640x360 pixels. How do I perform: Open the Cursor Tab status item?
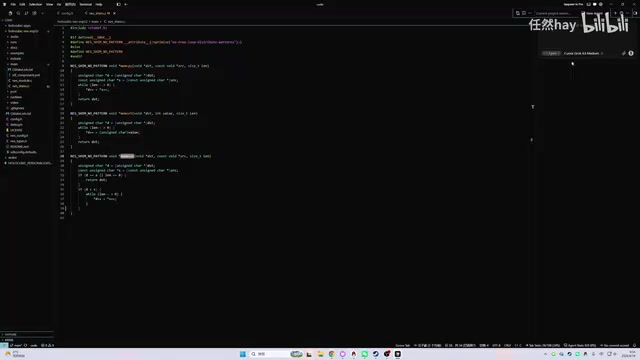pyautogui.click(x=402, y=345)
